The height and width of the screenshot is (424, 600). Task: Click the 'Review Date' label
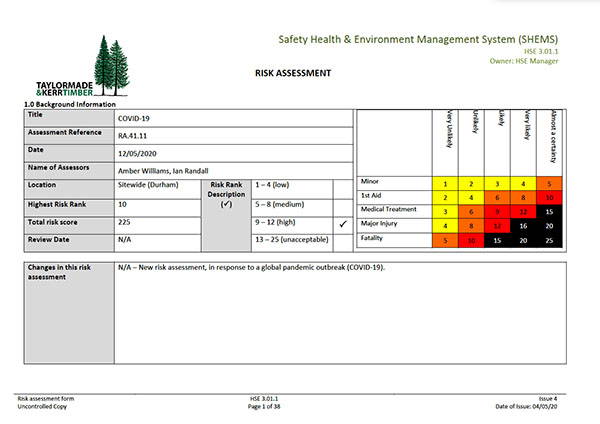[x=49, y=240]
